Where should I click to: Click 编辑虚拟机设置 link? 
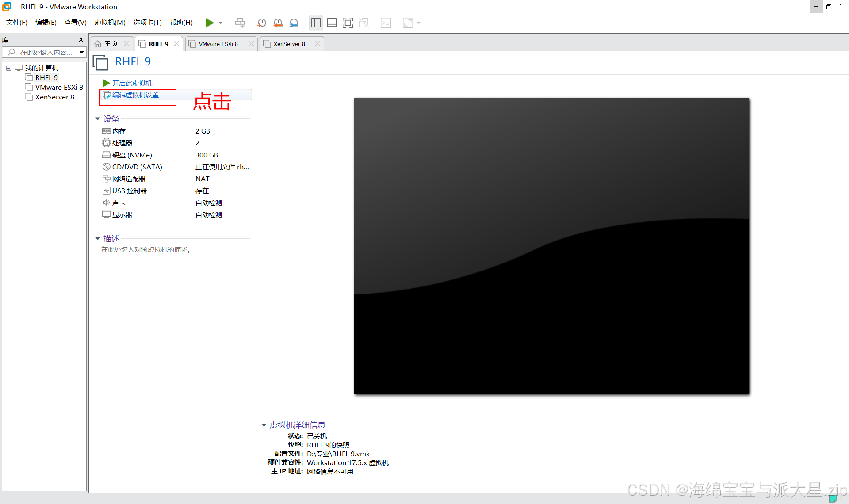(135, 95)
